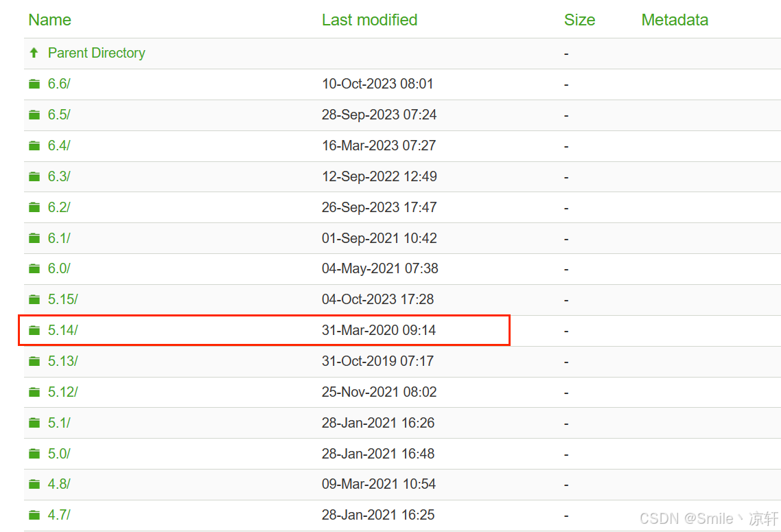Viewport: 781px width, 532px height.
Task: Open the 4.7/ directory link
Action: [x=59, y=515]
